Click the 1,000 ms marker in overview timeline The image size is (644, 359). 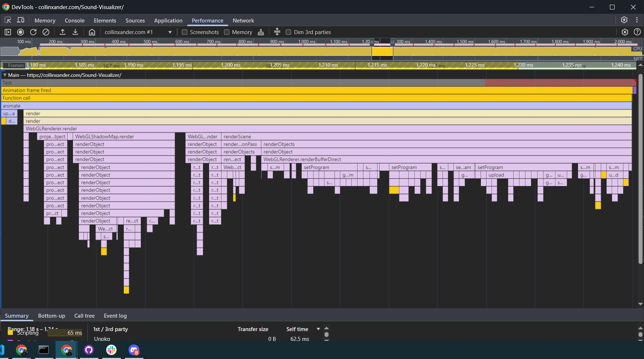(x=307, y=42)
